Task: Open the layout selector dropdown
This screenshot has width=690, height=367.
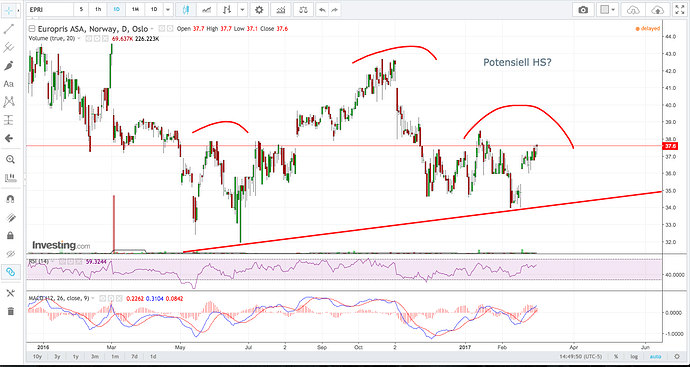Action: [608, 9]
